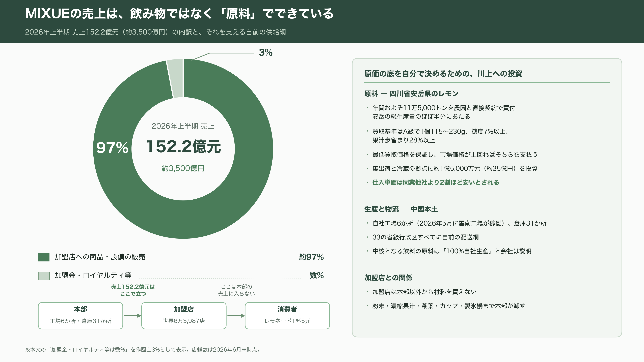The height and width of the screenshot is (362, 644).
Task: Click the 消費者 box in the flow diagram
Action: (x=287, y=316)
